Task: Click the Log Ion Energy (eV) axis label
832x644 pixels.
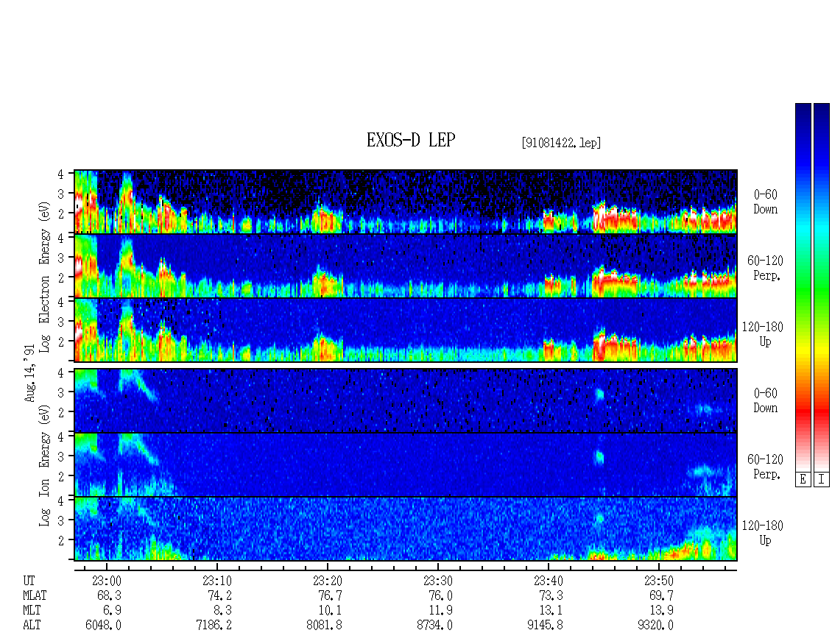Action: point(44,465)
